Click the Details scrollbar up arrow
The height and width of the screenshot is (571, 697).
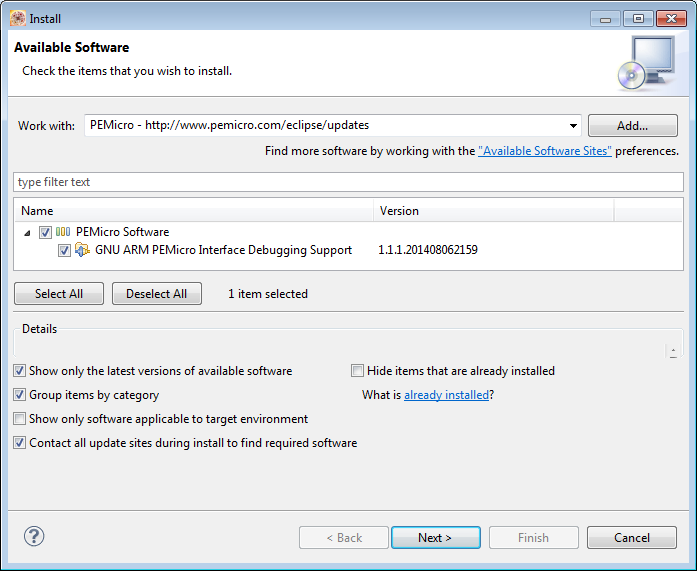673,351
